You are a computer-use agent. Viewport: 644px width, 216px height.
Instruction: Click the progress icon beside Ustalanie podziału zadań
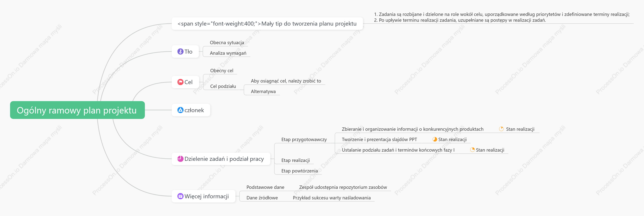click(472, 150)
